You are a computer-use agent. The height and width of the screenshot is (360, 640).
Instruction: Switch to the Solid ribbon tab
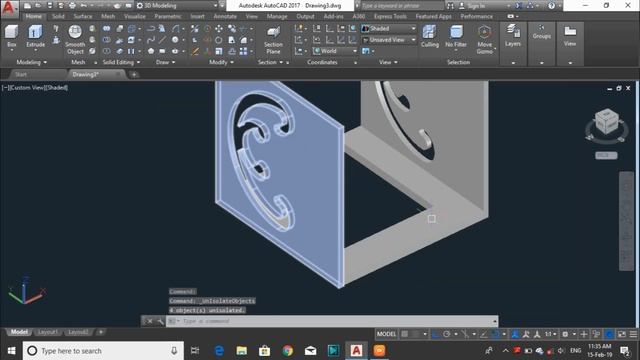click(58, 16)
